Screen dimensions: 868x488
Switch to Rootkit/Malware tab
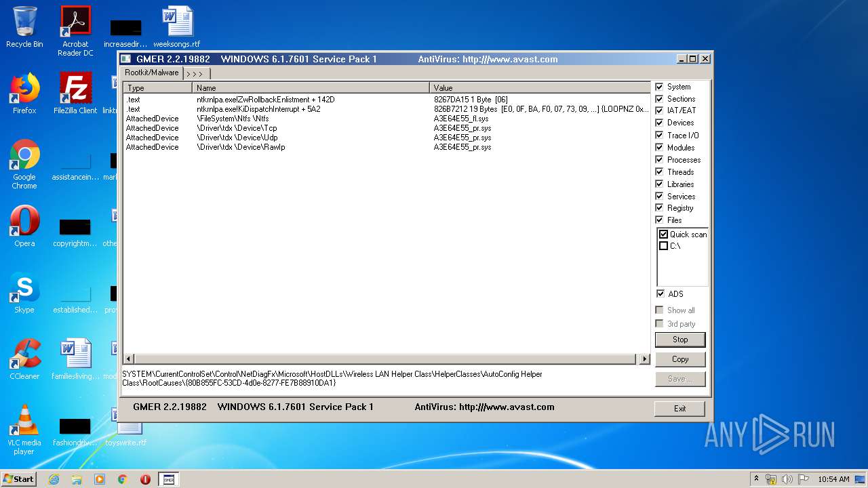point(152,73)
